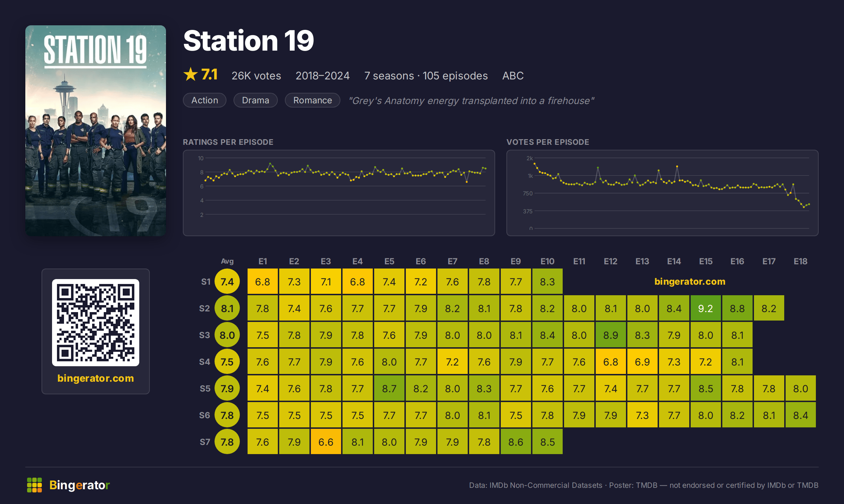Click the Votes Per Episode chart

[663, 193]
